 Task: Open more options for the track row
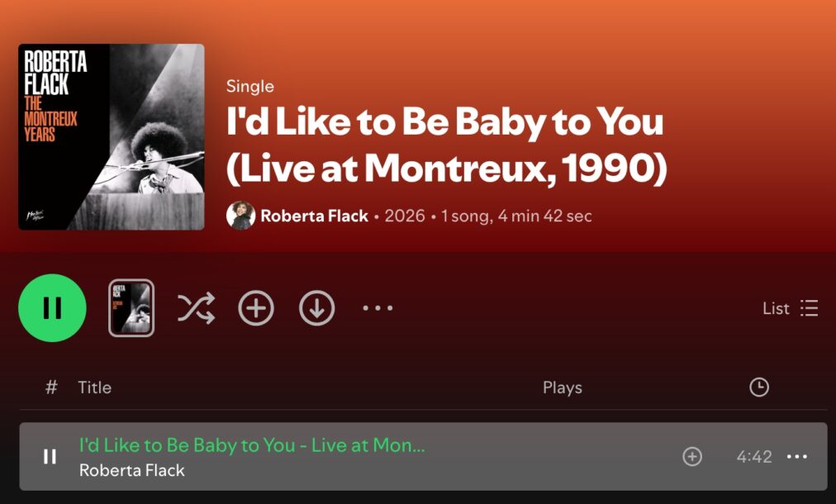(x=797, y=457)
